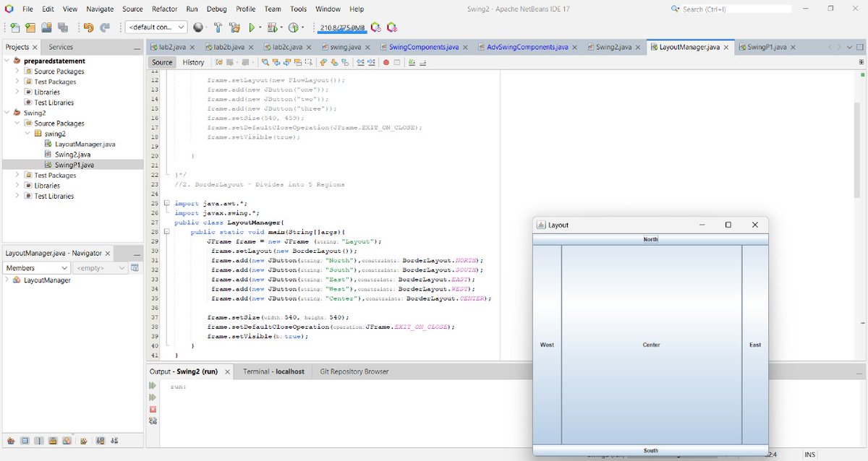Open the default configuration dropdown
Viewport: 868px width, 461px height.
156,27
